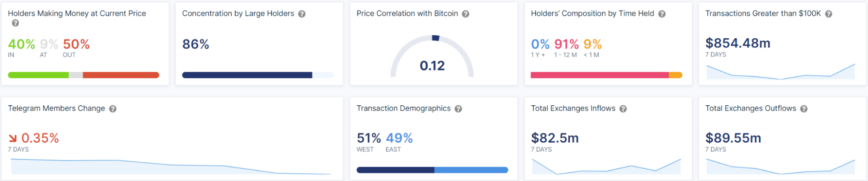The height and width of the screenshot is (181, 868).
Task: Show info for Total Exchanges Outflows
Action: (804, 109)
